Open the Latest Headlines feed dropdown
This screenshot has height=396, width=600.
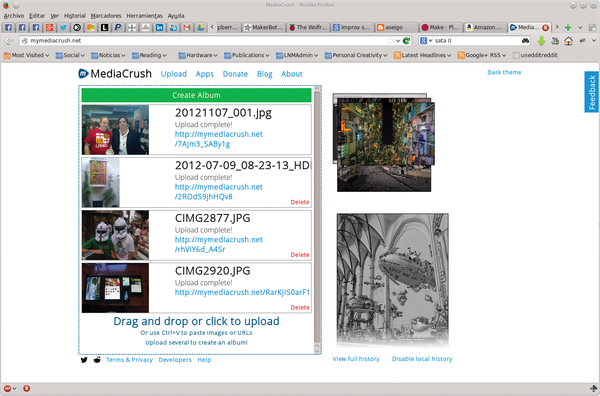(x=422, y=55)
